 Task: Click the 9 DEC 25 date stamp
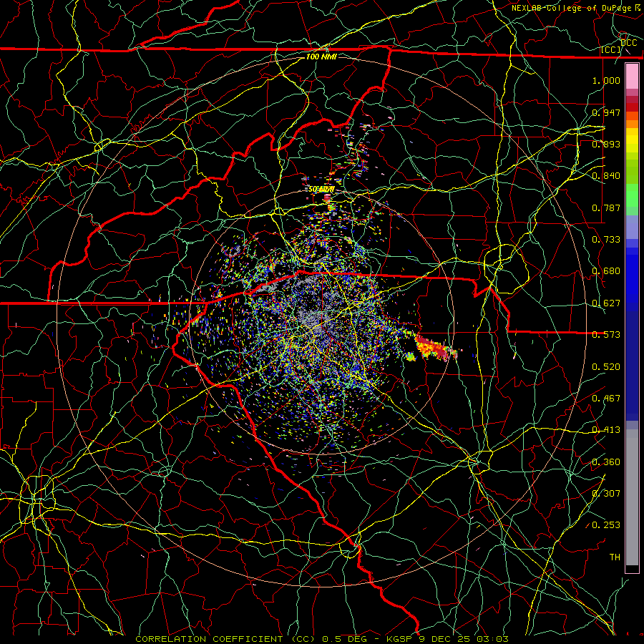[x=445, y=639]
